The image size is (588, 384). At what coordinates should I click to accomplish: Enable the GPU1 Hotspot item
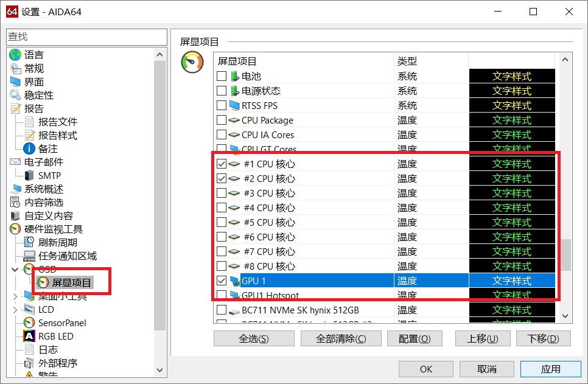tap(223, 295)
